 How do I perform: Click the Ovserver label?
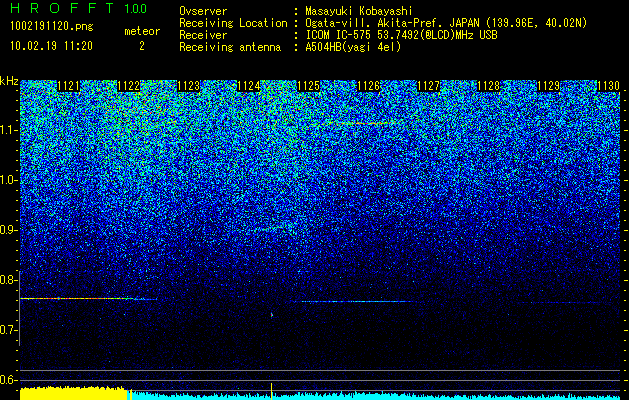203,11
